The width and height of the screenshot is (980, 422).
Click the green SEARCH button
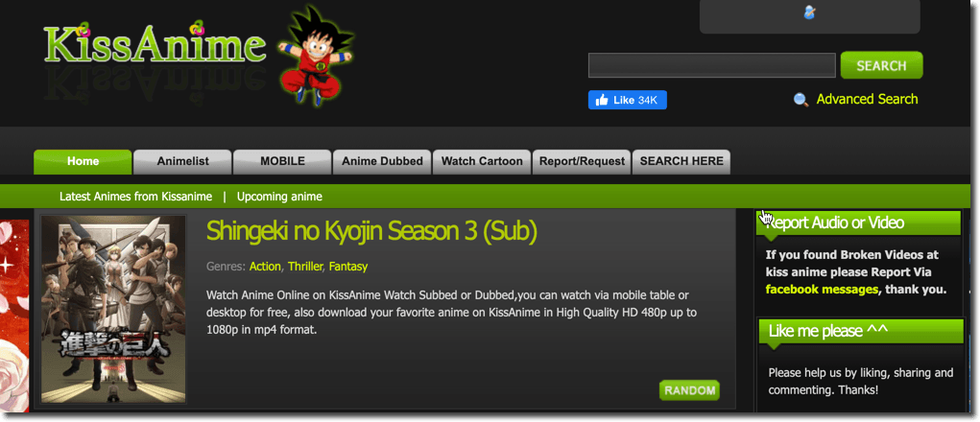click(881, 65)
